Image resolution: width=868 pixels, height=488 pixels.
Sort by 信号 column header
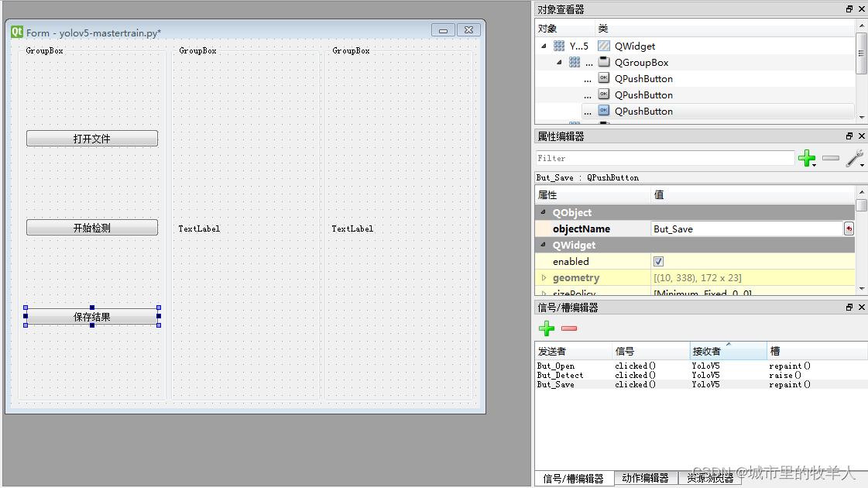coord(651,351)
